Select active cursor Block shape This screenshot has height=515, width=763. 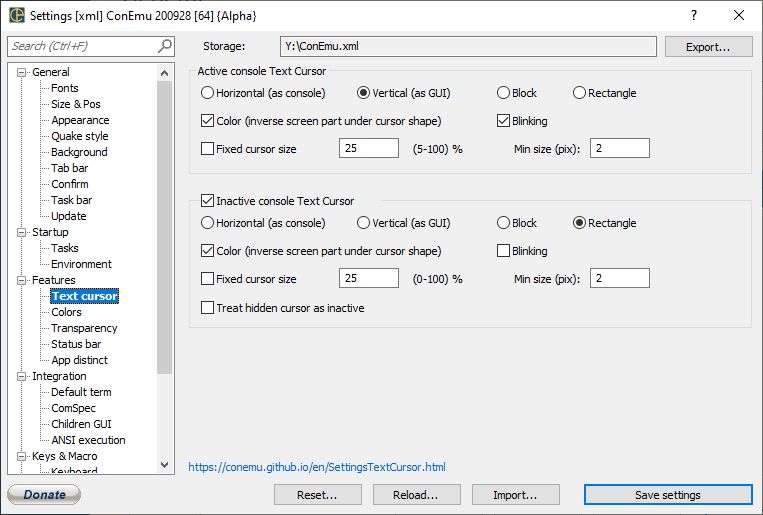click(517, 92)
